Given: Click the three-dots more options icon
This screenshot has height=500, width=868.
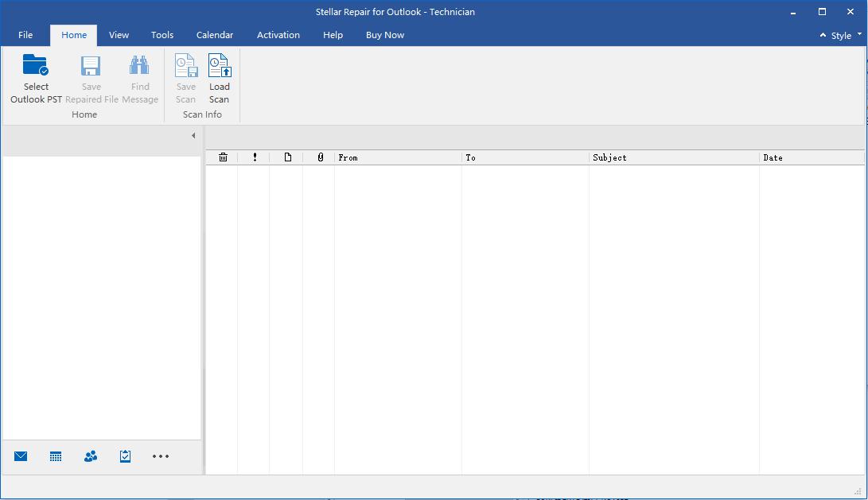Looking at the screenshot, I should click(x=161, y=456).
